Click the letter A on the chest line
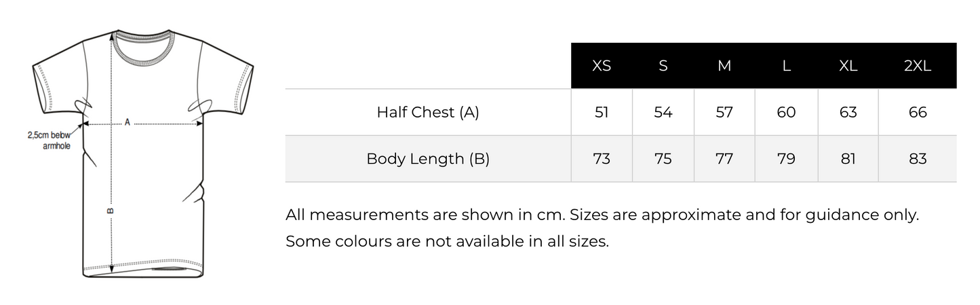This screenshot has width=980, height=305. click(x=127, y=122)
